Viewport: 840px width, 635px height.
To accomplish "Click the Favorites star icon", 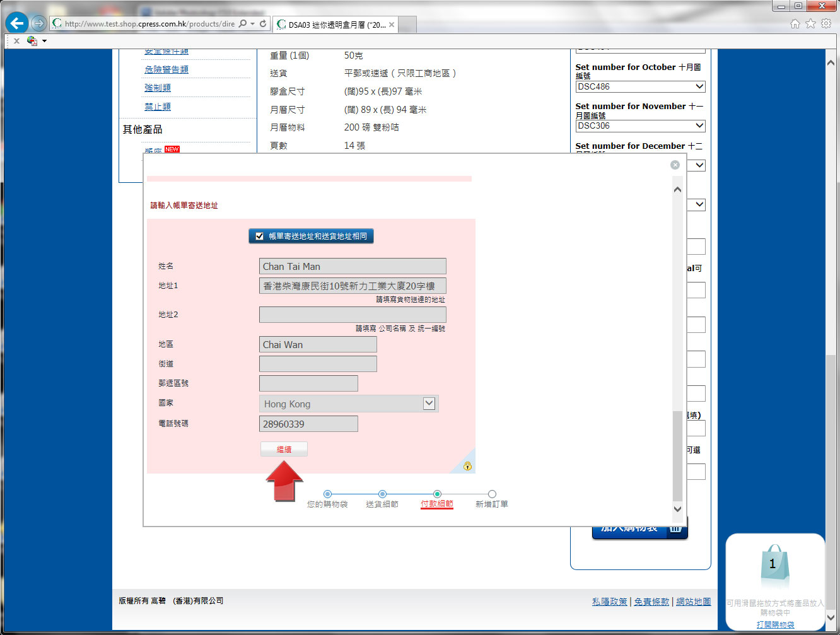I will [810, 24].
